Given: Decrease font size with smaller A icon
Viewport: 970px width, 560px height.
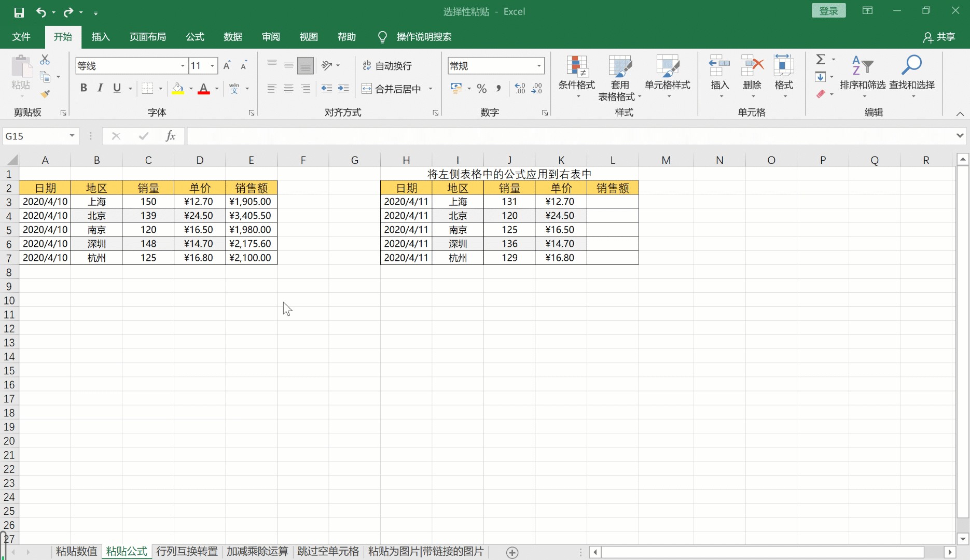Looking at the screenshot, I should pyautogui.click(x=244, y=65).
